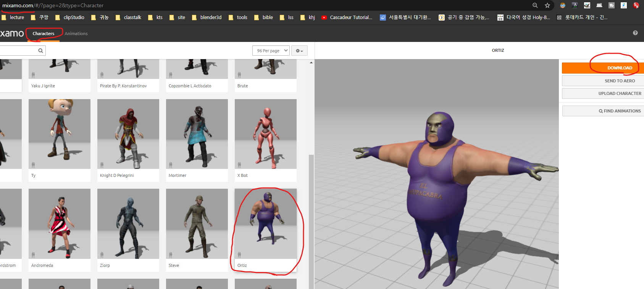Open the classtalk bookmark folder
644x289 pixels.
[129, 18]
